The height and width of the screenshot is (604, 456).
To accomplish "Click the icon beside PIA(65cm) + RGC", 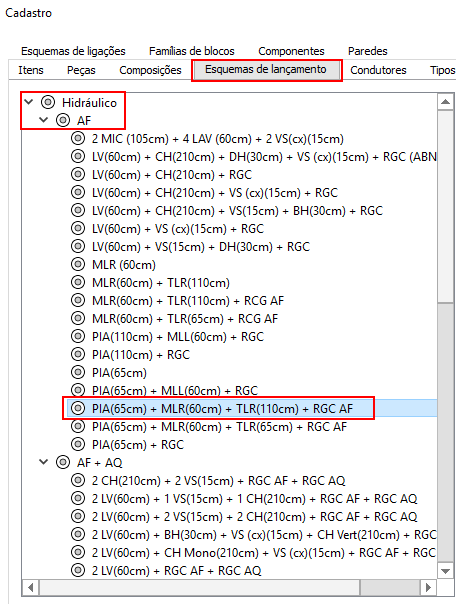I will click(x=78, y=444).
